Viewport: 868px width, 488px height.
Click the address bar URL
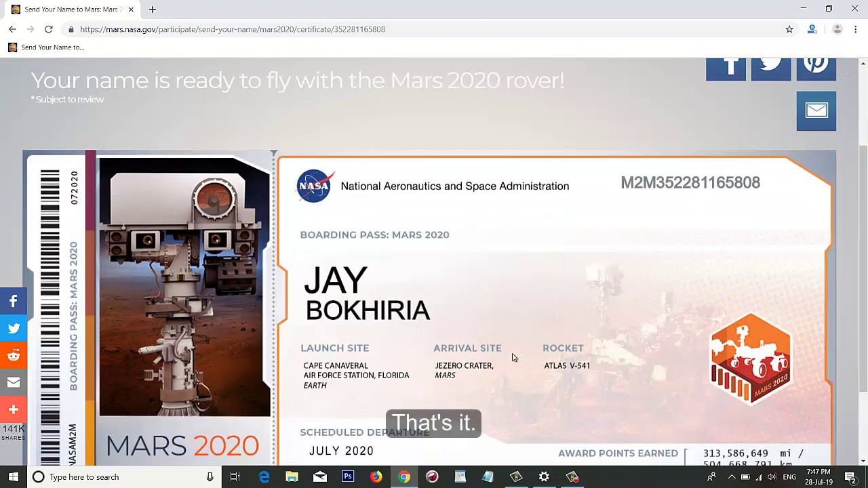pos(233,29)
